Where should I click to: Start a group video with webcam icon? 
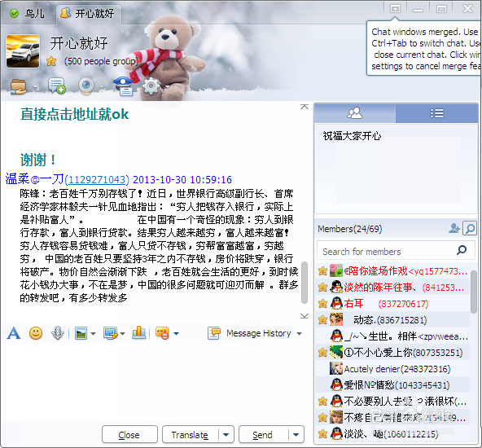pyautogui.click(x=86, y=86)
